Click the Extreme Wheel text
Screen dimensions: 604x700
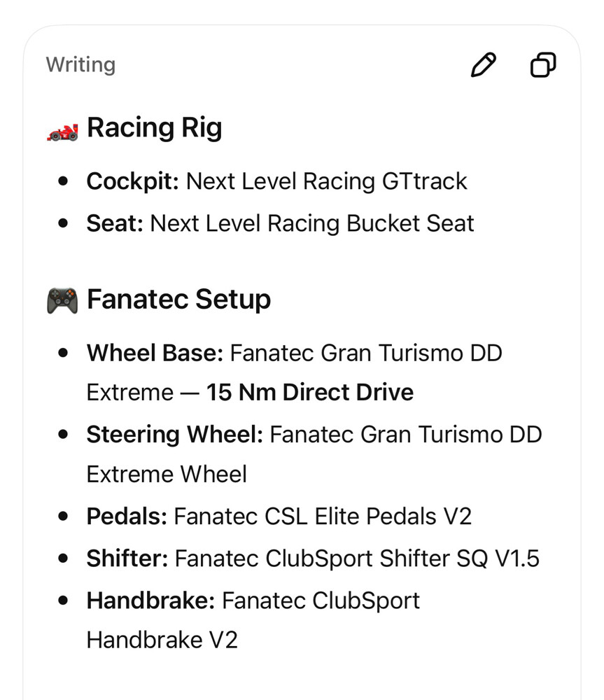point(167,474)
